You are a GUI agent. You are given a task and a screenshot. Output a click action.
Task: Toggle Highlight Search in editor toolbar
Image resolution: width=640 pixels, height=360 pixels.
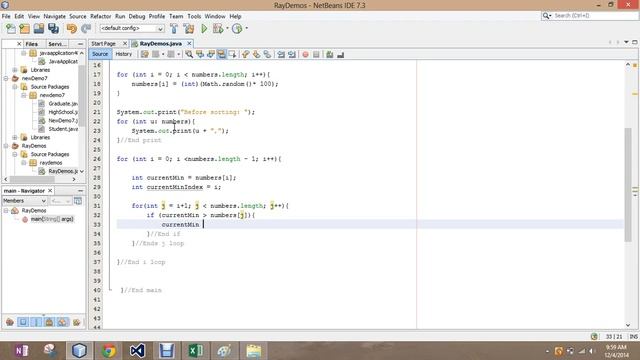click(x=221, y=54)
